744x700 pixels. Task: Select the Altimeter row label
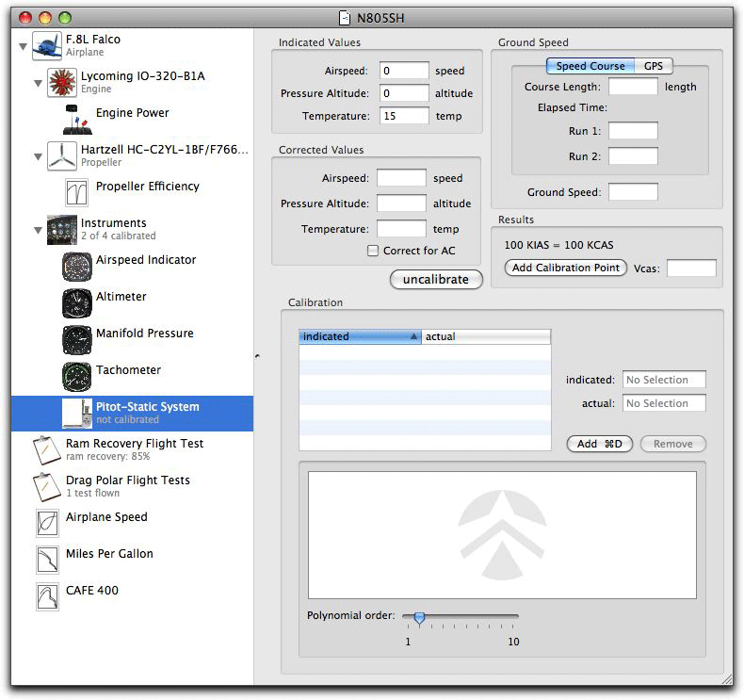tap(121, 296)
